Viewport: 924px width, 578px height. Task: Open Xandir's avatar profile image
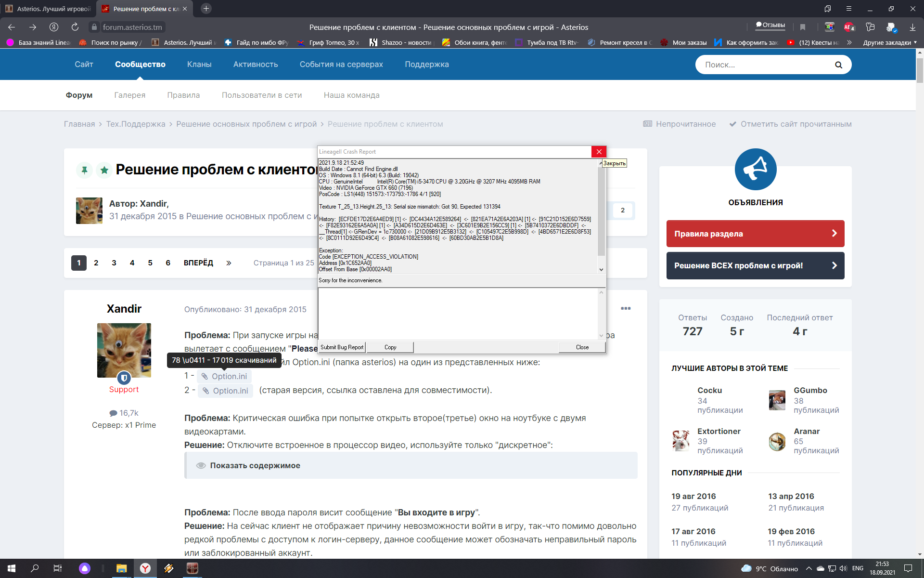pyautogui.click(x=124, y=350)
